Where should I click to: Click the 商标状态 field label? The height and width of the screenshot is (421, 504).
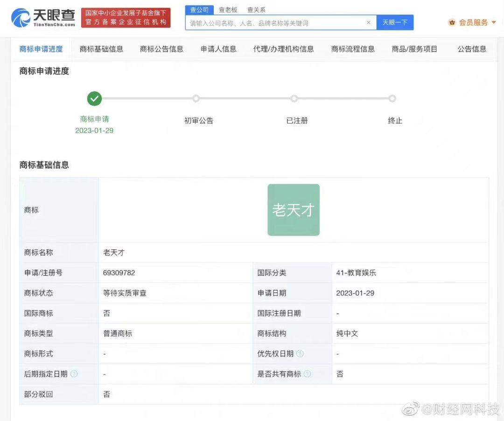click(39, 293)
